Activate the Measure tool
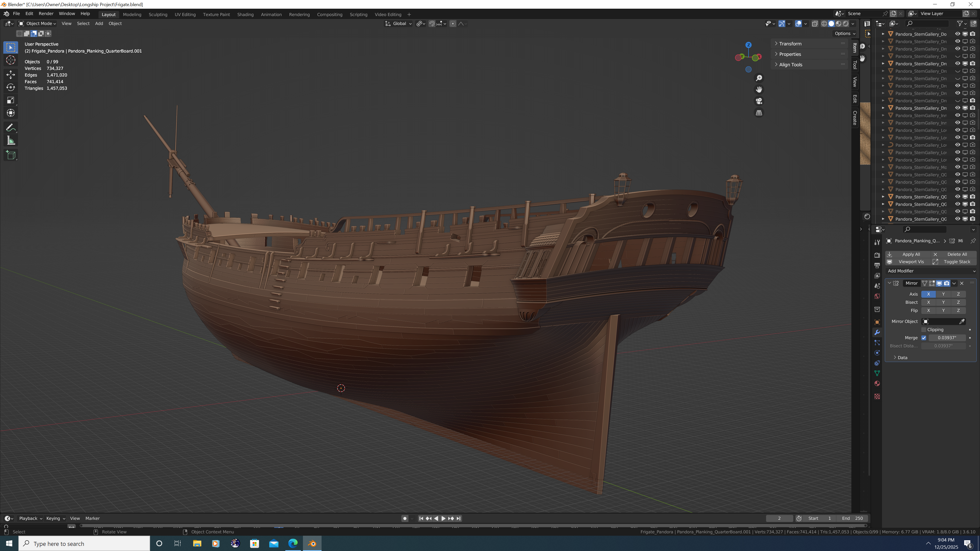The image size is (980, 551). (11, 141)
